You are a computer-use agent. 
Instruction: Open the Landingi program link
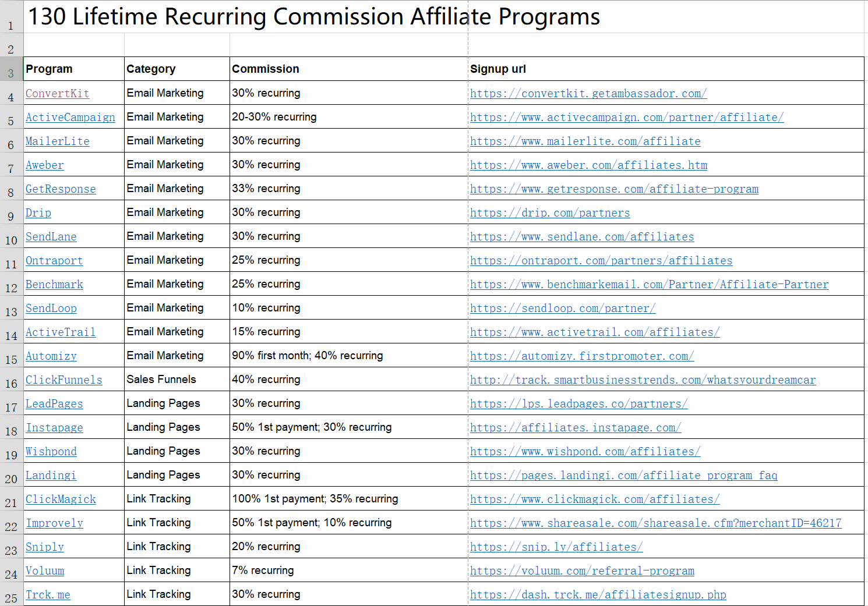point(51,475)
